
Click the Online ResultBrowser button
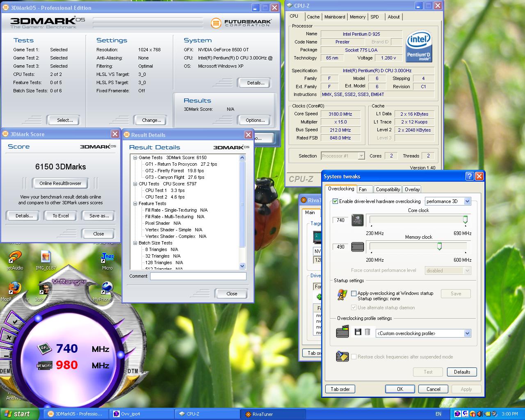point(60,183)
